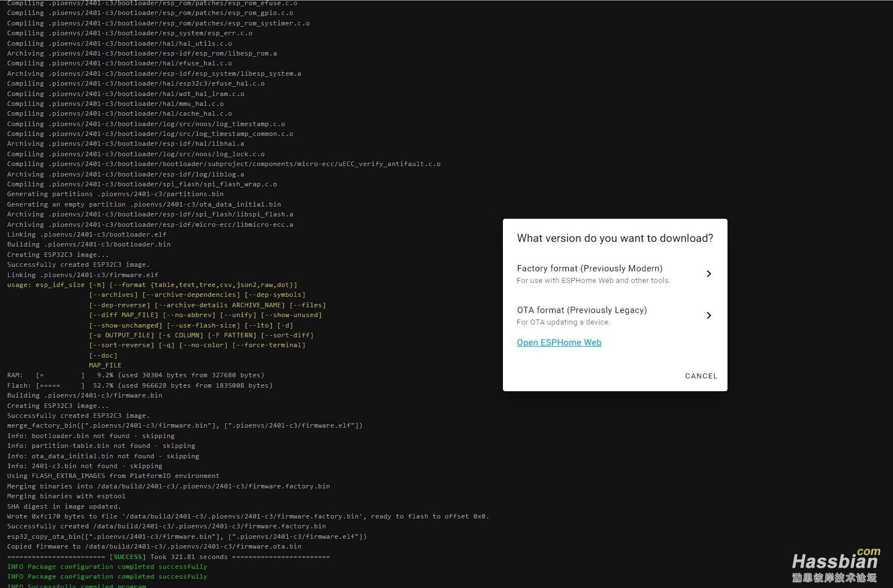Click 'Linking .pioenvs/2401-c3/firmware.elf' log line

tap(82, 275)
